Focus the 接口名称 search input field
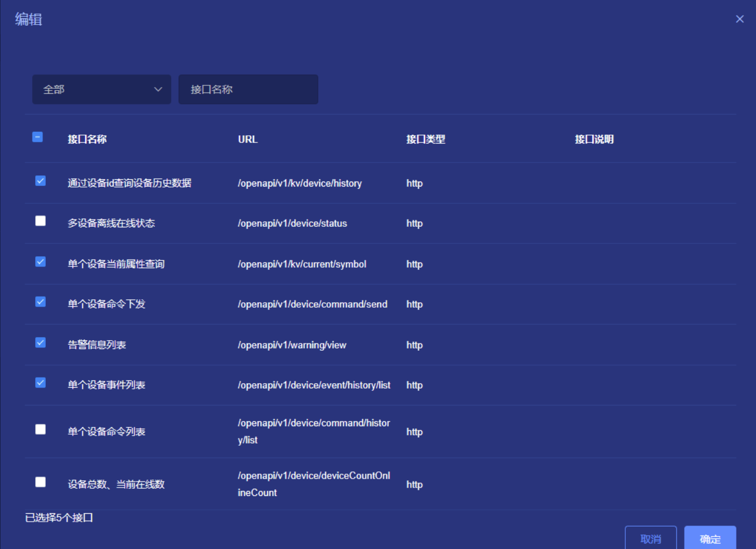The image size is (756, 549). point(248,89)
